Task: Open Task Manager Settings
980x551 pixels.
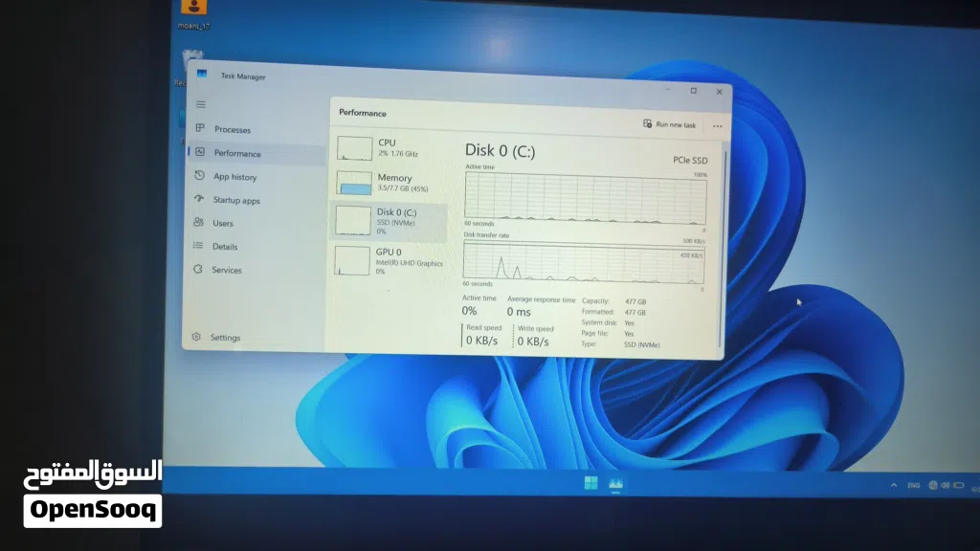Action: coord(225,338)
